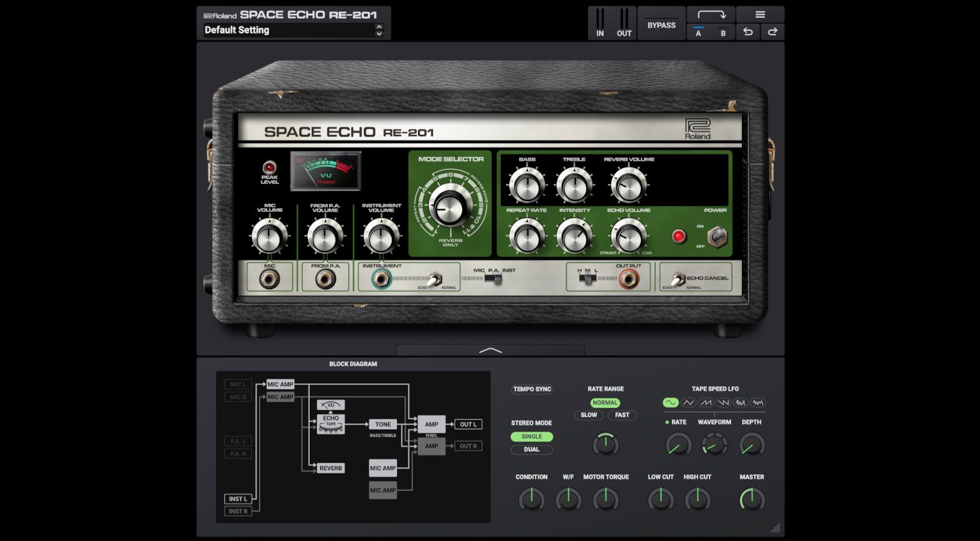The height and width of the screenshot is (541, 980).
Task: Click the red OUTPUT jack
Action: click(x=629, y=279)
